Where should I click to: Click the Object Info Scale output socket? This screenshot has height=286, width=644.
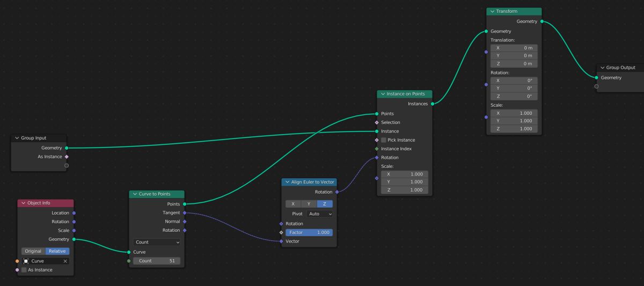tap(74, 230)
